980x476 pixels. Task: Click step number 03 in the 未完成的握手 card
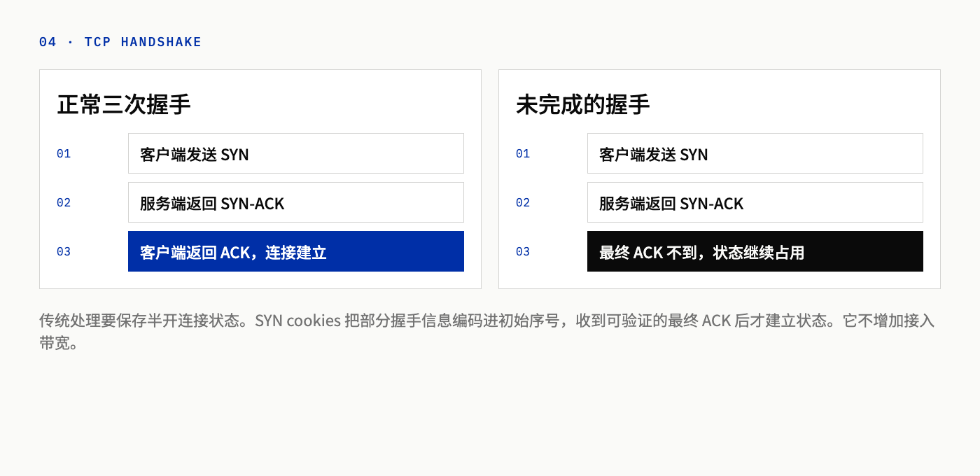pos(523,251)
